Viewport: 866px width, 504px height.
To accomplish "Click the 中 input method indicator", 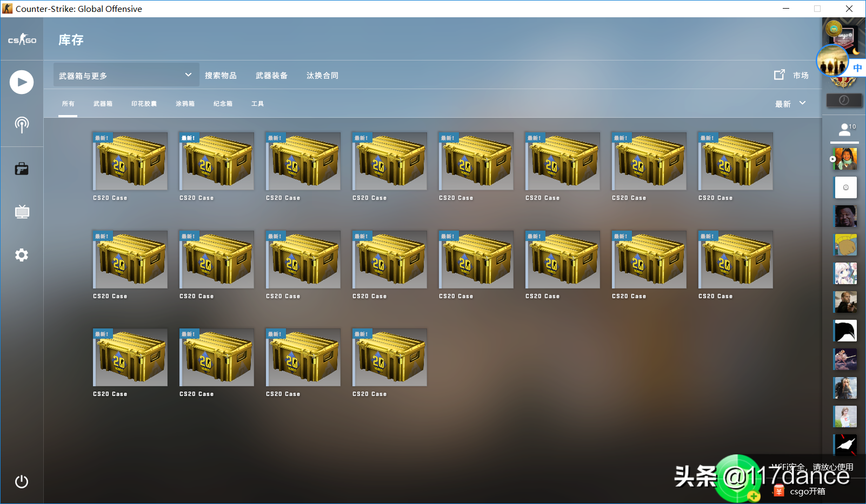I will coord(857,68).
